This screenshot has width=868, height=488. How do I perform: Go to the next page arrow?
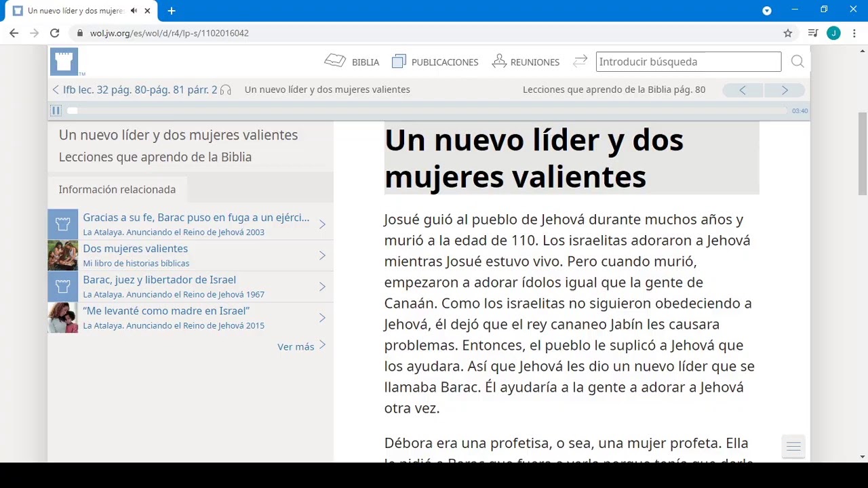point(785,89)
